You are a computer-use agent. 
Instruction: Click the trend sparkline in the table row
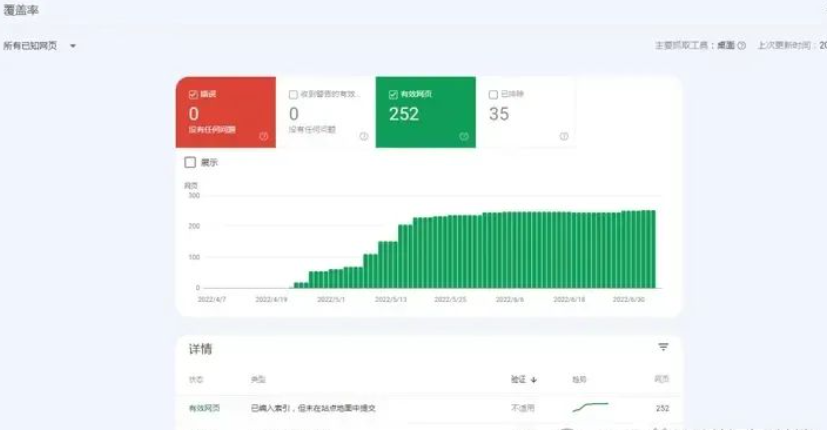pos(590,407)
